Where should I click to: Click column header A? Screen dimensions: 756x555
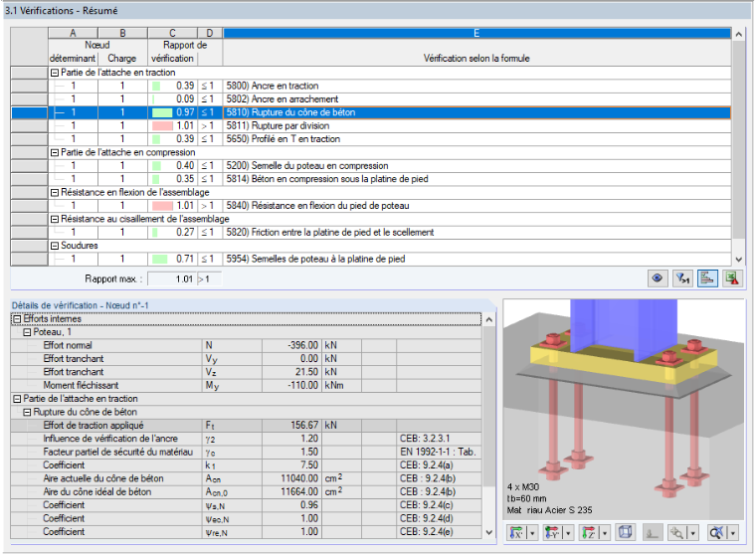73,33
